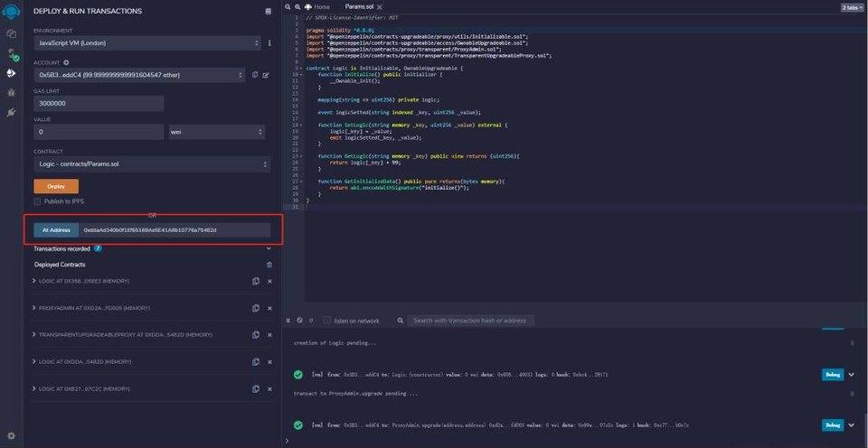This screenshot has height=448, width=868.
Task: Click trash icon to clear deployed contracts
Action: [x=269, y=265]
